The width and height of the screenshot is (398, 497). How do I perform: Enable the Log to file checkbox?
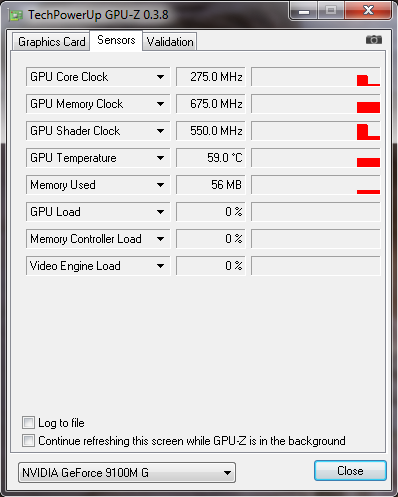coord(28,423)
